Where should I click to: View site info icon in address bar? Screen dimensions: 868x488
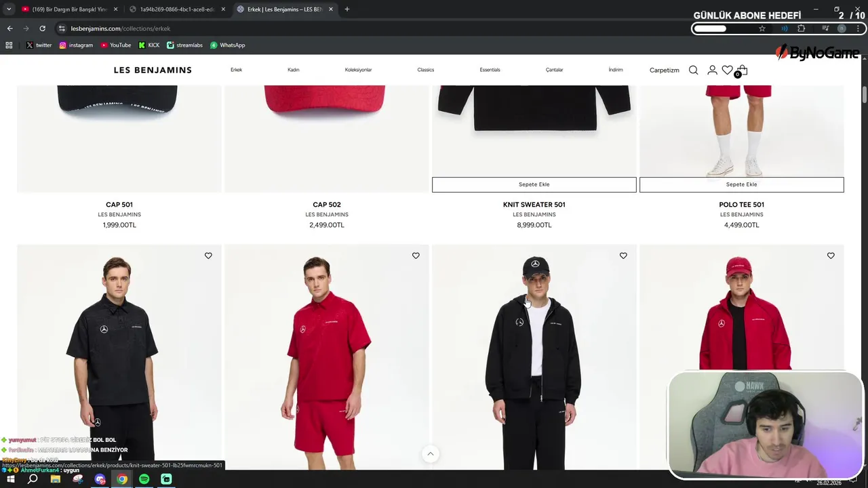[x=62, y=28]
